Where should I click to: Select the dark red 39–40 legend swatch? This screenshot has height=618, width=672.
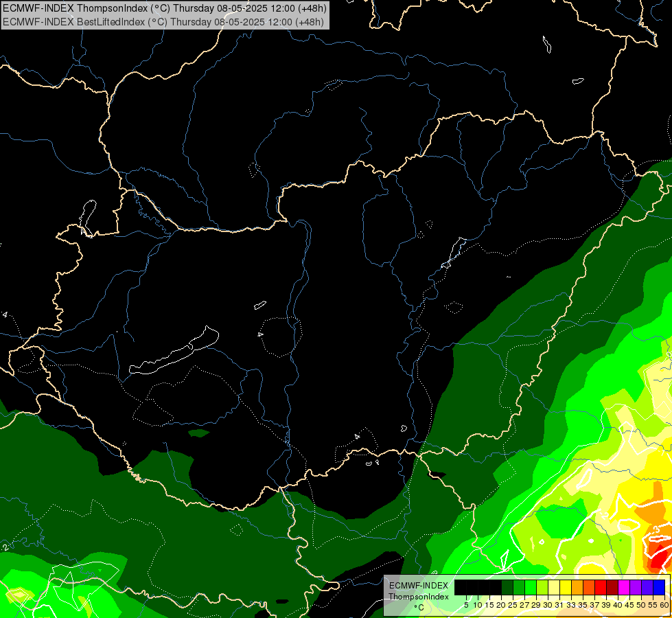pos(612,587)
